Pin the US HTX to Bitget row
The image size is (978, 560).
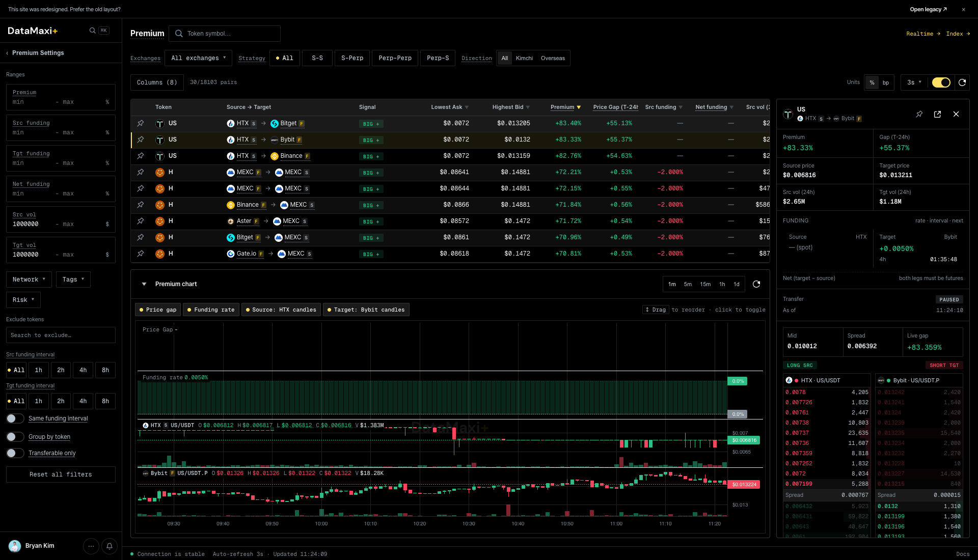pos(140,123)
